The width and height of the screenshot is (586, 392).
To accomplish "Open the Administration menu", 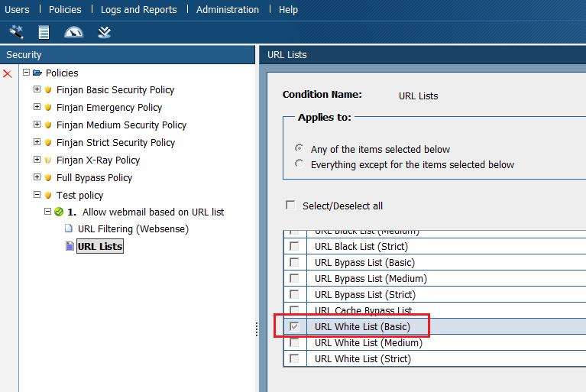I will (x=227, y=10).
